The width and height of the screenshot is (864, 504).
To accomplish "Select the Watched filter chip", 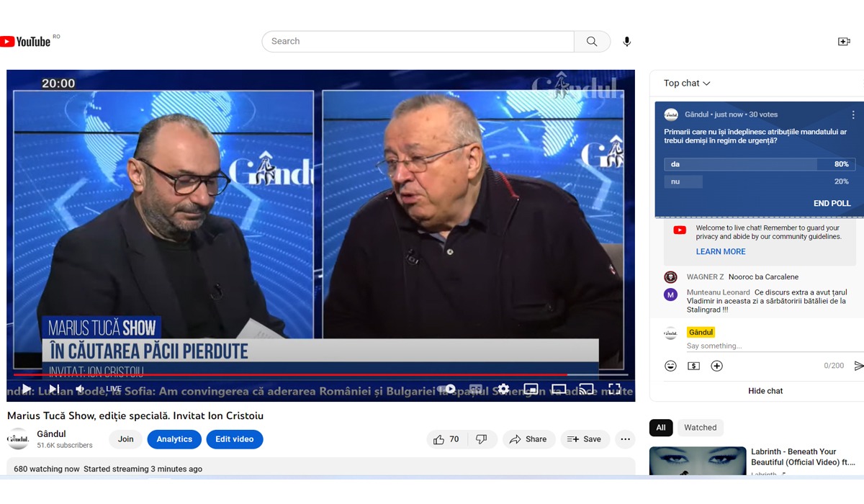I will point(701,428).
